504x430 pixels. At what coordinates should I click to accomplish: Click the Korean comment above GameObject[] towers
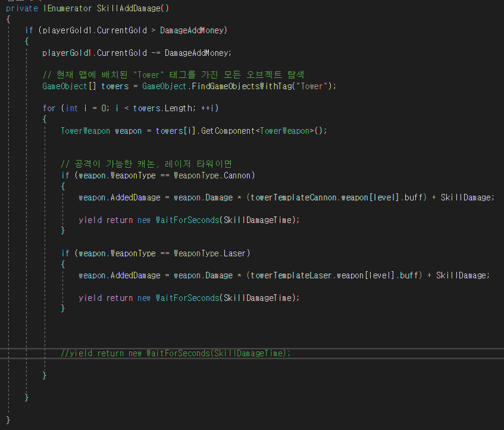173,75
